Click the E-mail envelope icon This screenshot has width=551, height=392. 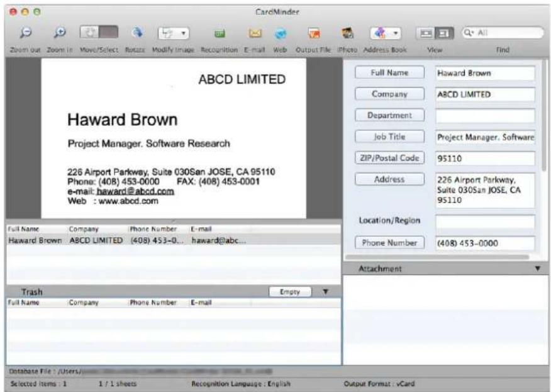click(x=255, y=33)
